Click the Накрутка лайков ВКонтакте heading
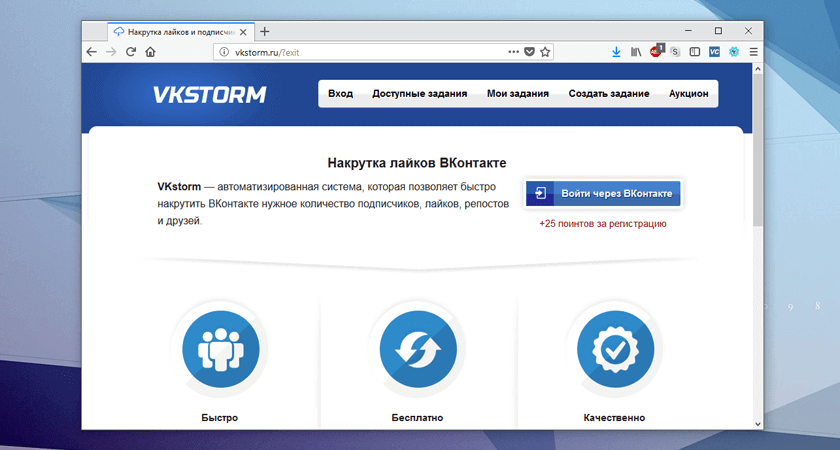This screenshot has height=450, width=840. 417,163
